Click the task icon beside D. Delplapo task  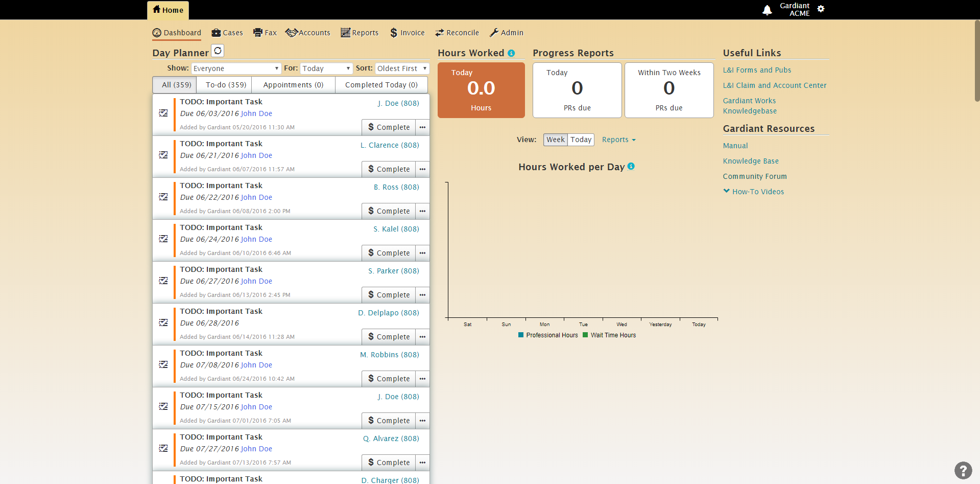(x=163, y=322)
